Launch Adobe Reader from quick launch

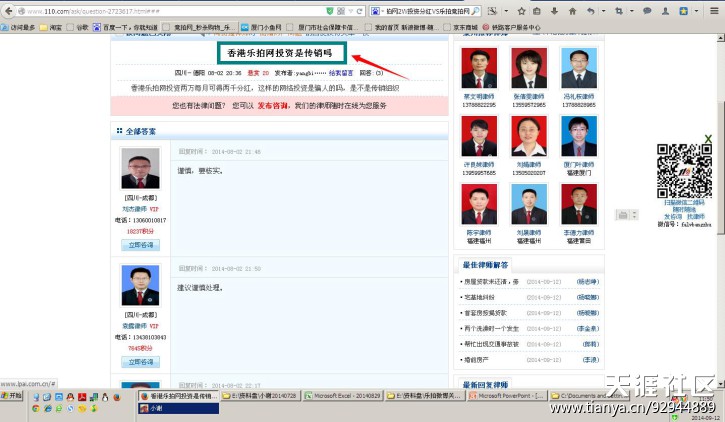pyautogui.click(x=82, y=397)
